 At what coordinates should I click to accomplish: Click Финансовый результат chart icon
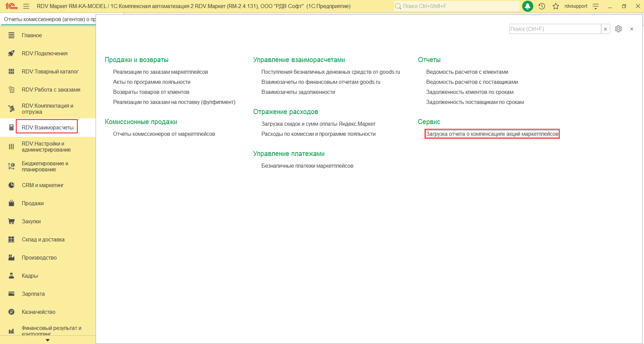click(x=11, y=331)
